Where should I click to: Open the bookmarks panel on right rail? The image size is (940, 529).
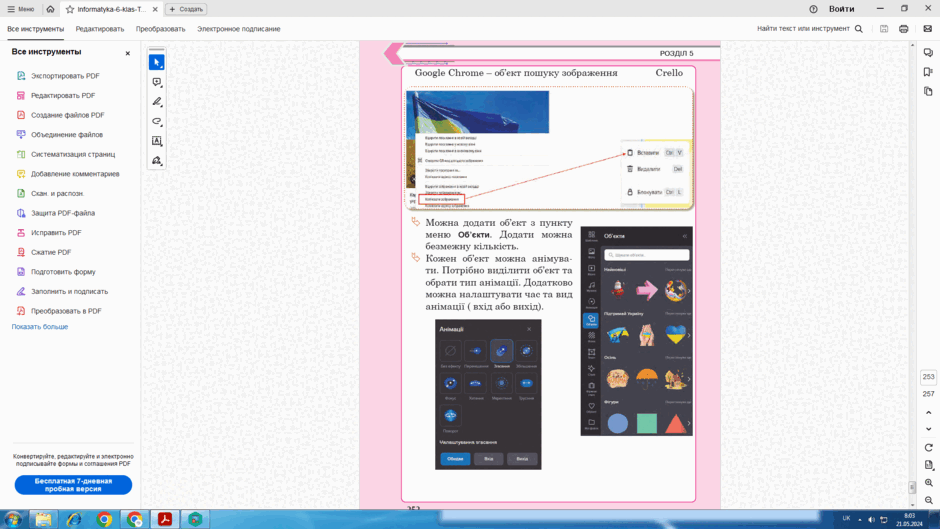click(x=928, y=72)
